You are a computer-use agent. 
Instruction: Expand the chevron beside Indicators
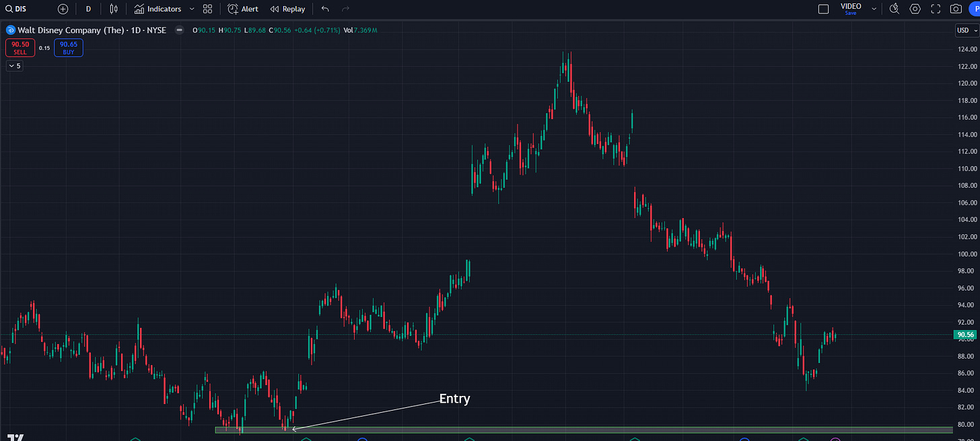coord(192,9)
